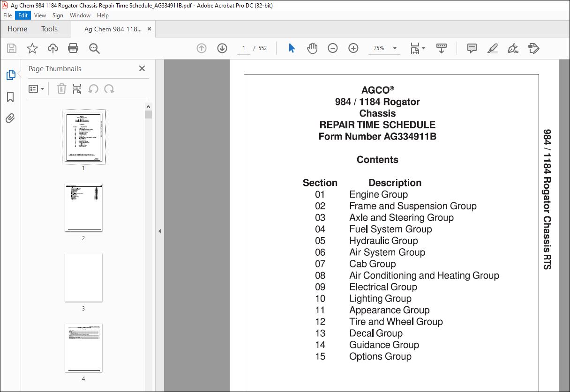
Task: Open the fit page options tool
Action: pyautogui.click(x=417, y=48)
